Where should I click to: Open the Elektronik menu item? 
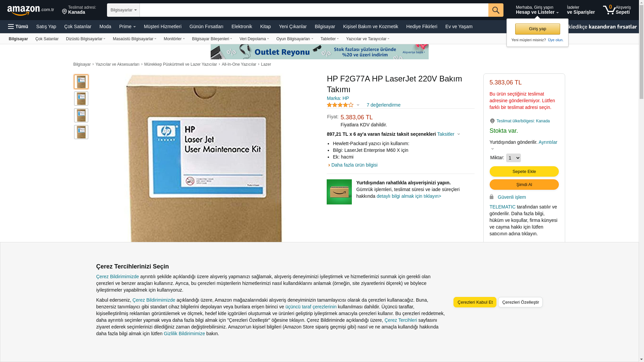tap(241, 26)
